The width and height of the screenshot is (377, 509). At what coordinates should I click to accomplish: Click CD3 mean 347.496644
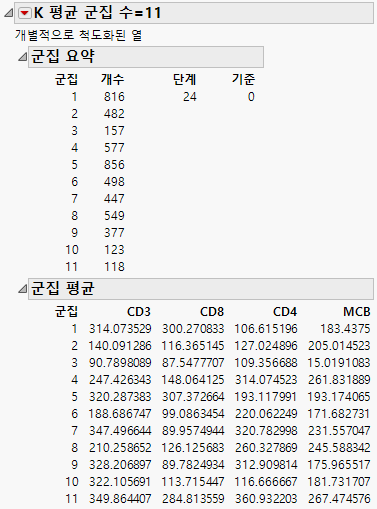[120, 431]
